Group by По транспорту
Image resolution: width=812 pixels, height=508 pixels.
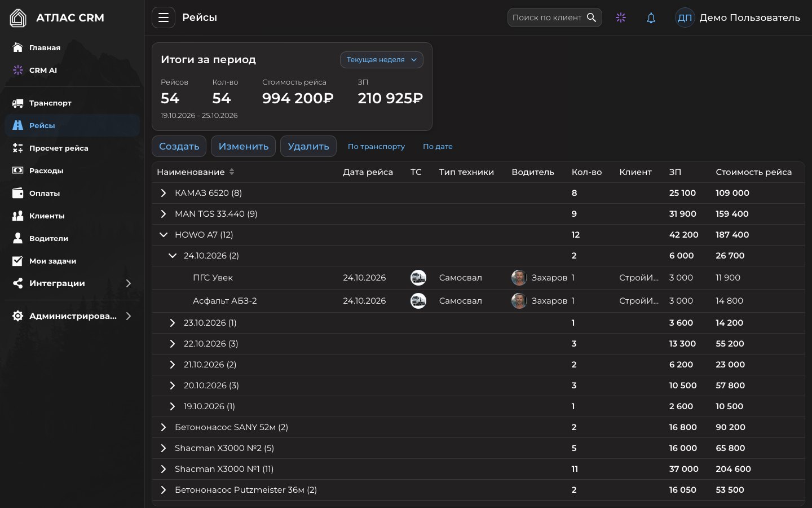pos(376,147)
